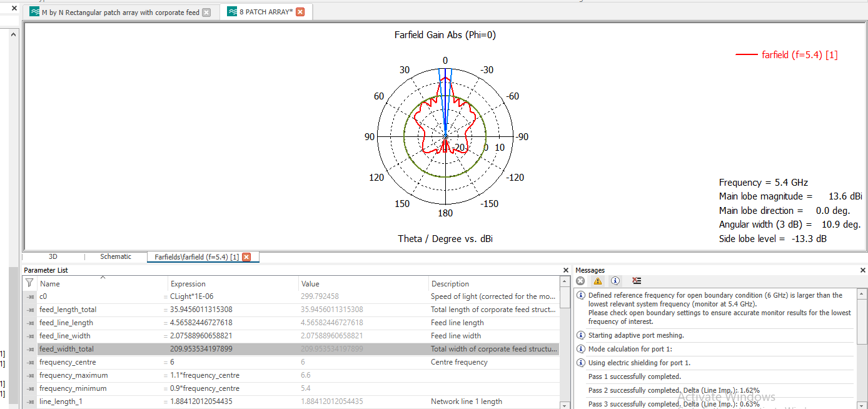Toggle the warning filter in Messages panel
Image resolution: width=868 pixels, height=409 pixels.
598,281
